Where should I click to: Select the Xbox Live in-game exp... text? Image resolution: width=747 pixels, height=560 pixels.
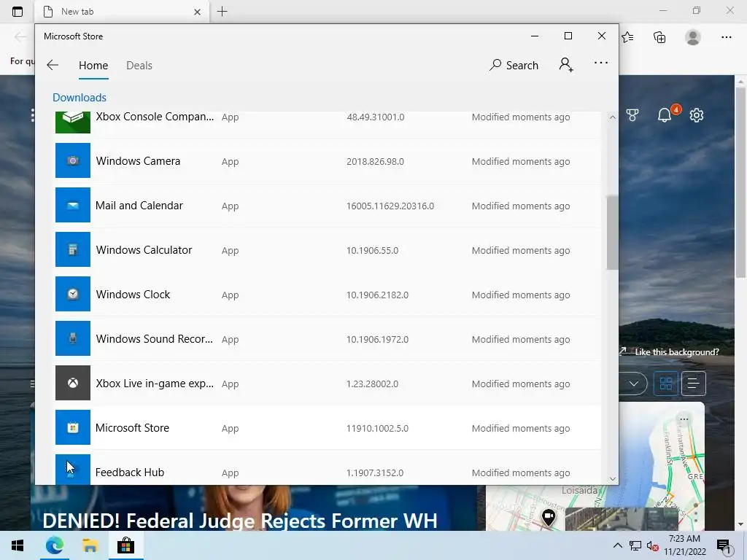click(x=155, y=384)
